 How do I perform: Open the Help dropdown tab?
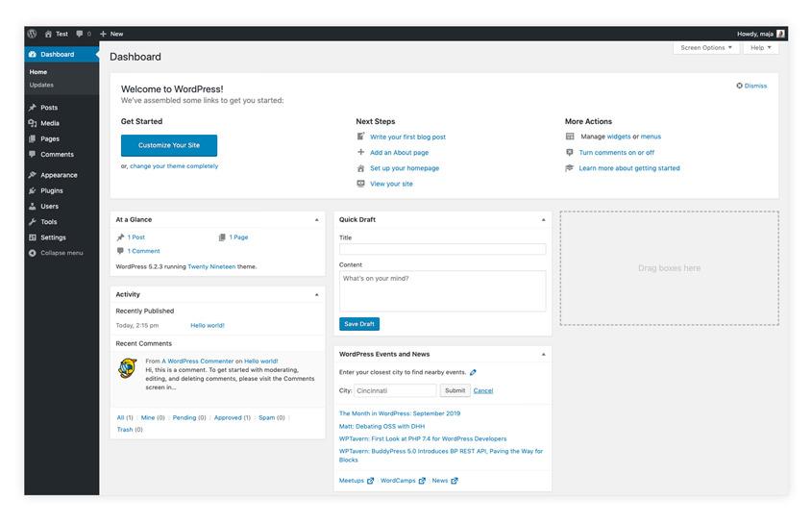[761, 47]
